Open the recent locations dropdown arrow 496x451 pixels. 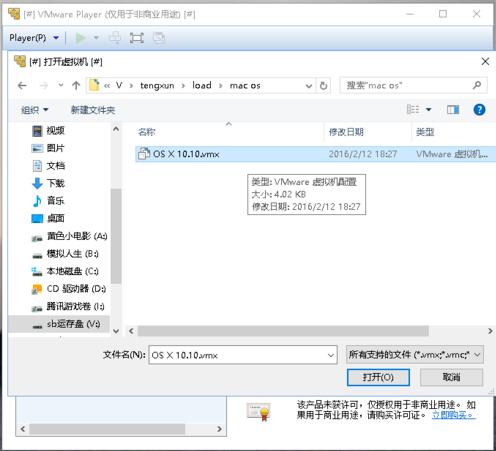tap(61, 85)
